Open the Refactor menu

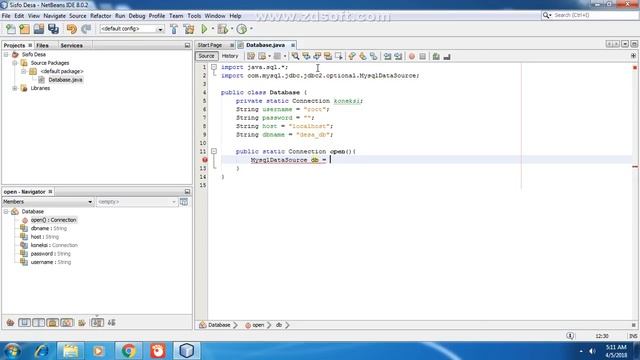pos(101,16)
